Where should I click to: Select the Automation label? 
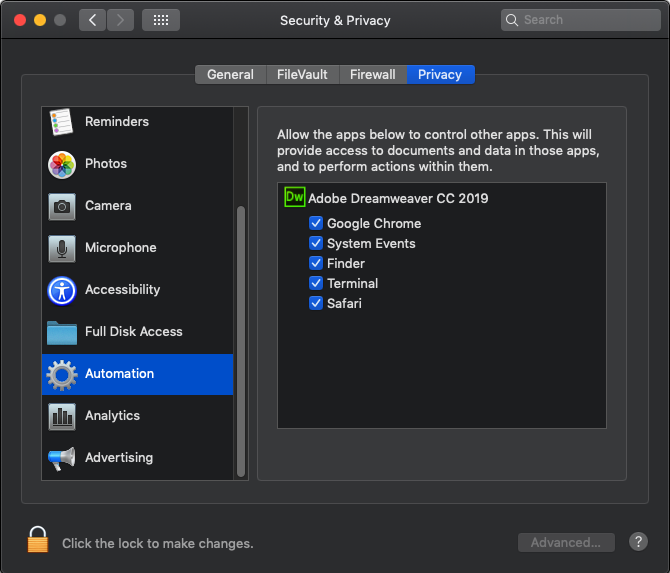[119, 373]
